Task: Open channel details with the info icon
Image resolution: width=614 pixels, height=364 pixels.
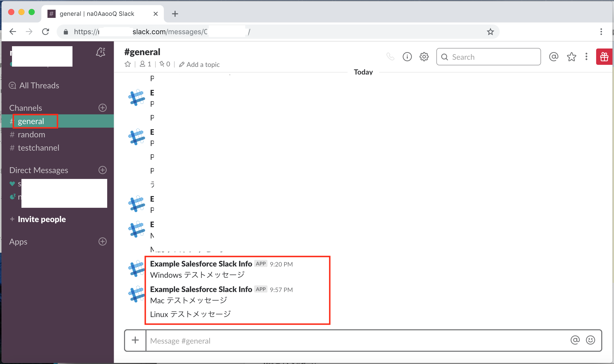Action: (x=407, y=57)
